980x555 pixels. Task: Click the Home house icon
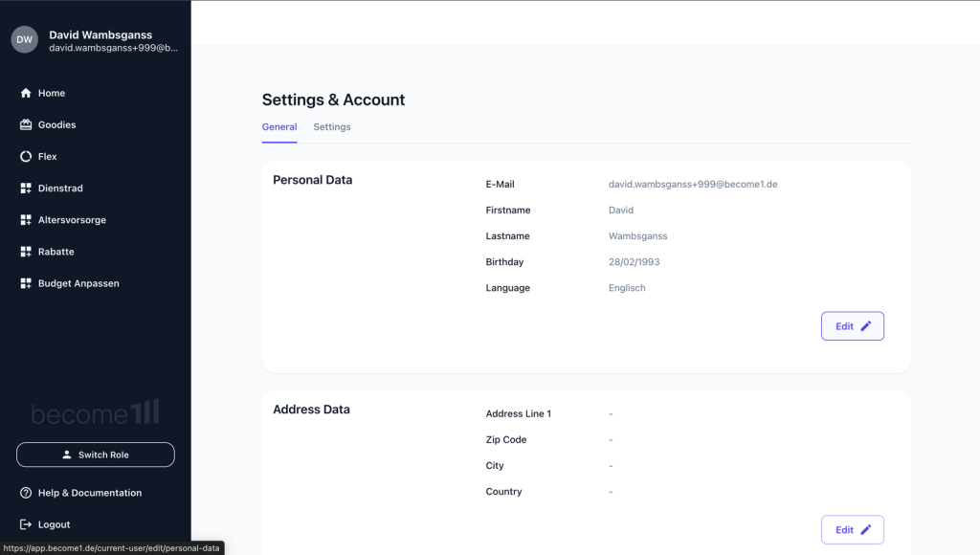(x=26, y=93)
